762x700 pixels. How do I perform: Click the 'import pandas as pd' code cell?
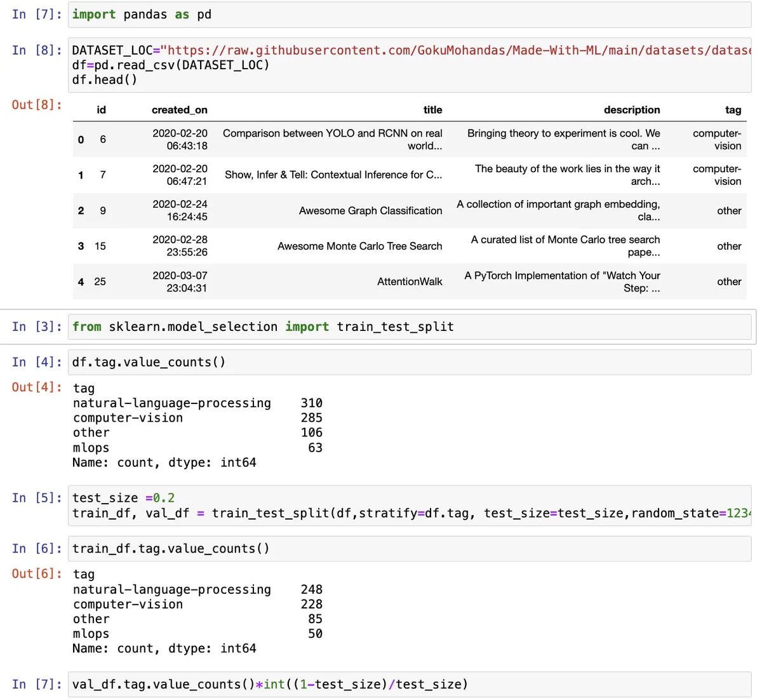[x=410, y=15]
